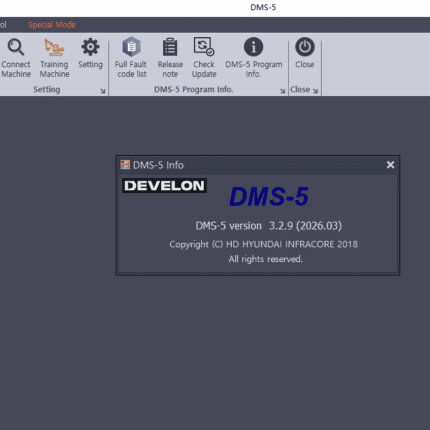
Task: Click the Connect Machine magnifier icon
Action: tap(16, 47)
